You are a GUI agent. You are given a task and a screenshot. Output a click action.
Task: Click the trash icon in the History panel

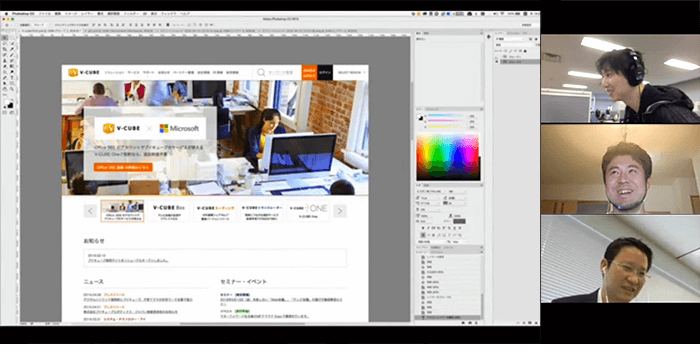(x=476, y=323)
